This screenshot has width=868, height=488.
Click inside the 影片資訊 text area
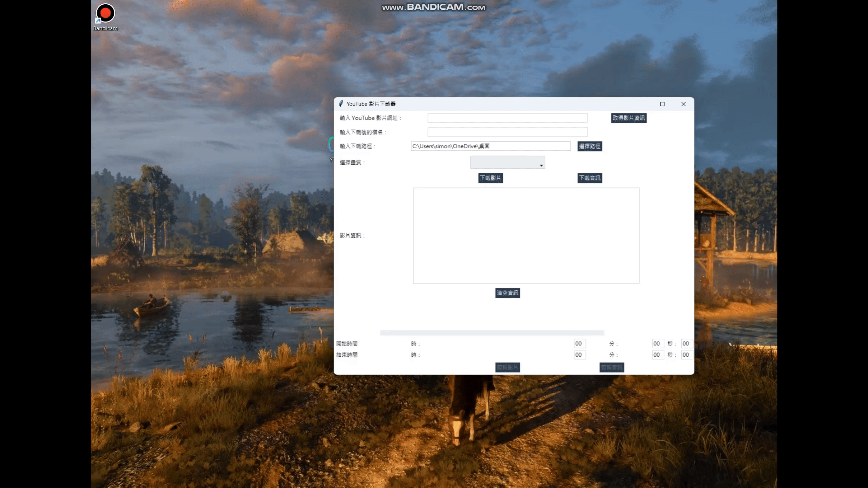tap(526, 235)
